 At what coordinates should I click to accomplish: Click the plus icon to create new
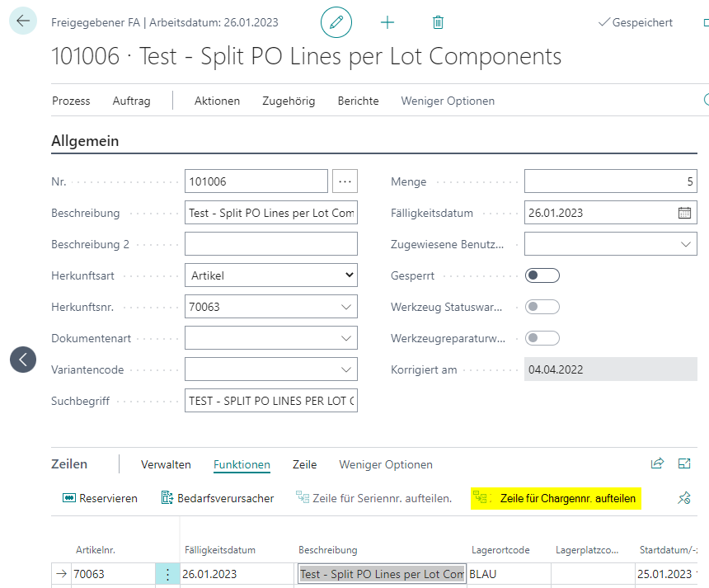(x=387, y=22)
